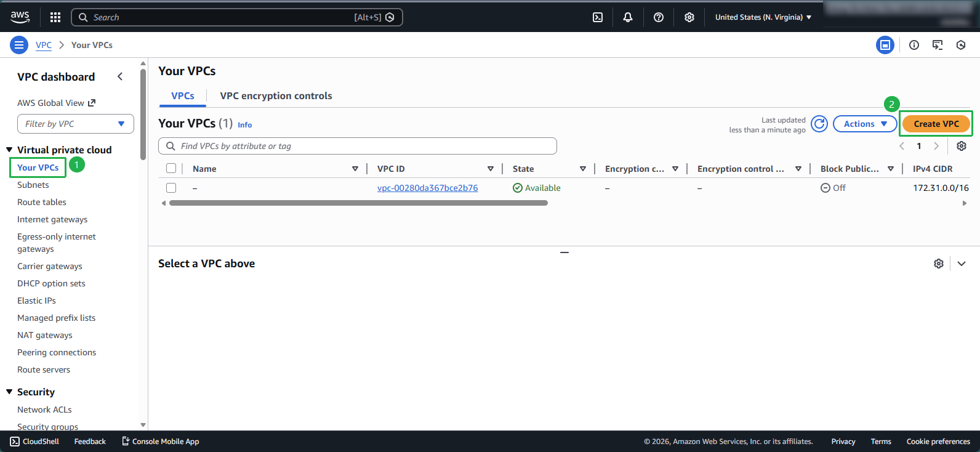Go to next page of VPCs
The image size is (980, 452).
tap(936, 146)
